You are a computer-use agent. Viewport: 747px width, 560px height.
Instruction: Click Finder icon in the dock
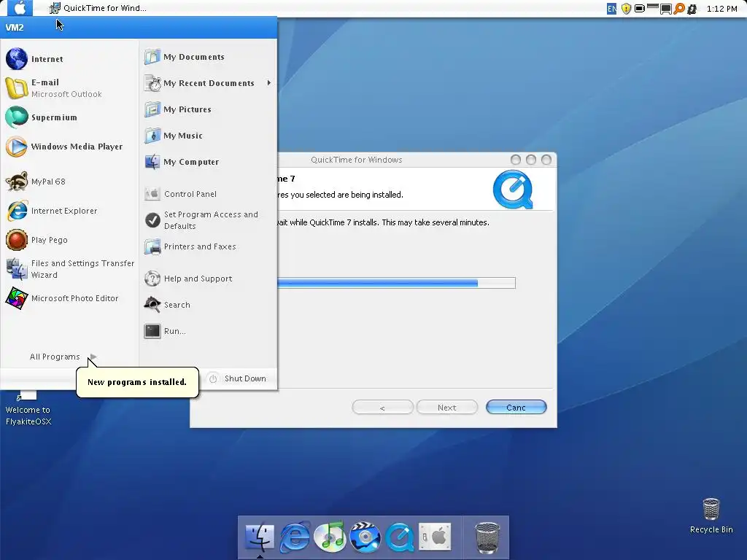point(259,537)
